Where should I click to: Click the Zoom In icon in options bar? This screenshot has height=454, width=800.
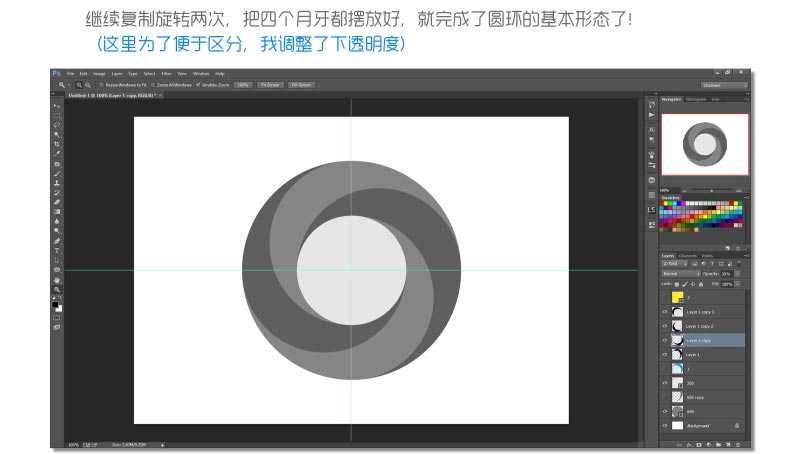pos(79,85)
